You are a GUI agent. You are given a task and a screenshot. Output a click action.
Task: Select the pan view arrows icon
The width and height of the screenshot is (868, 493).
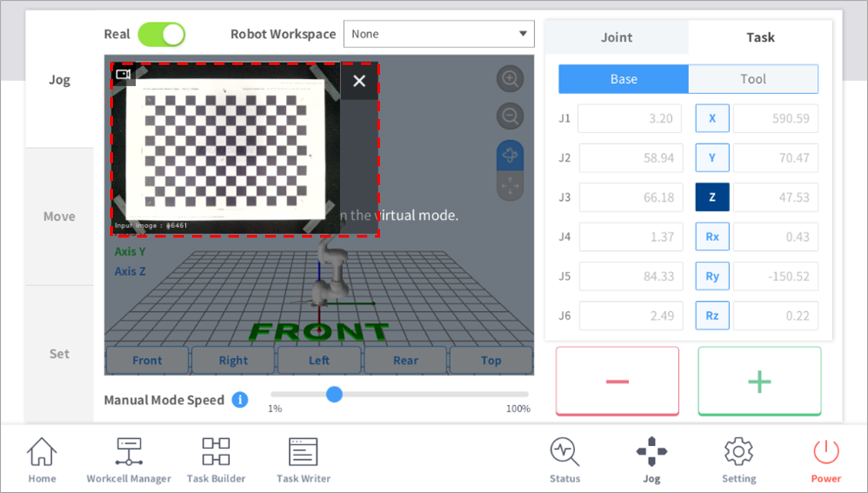(510, 186)
